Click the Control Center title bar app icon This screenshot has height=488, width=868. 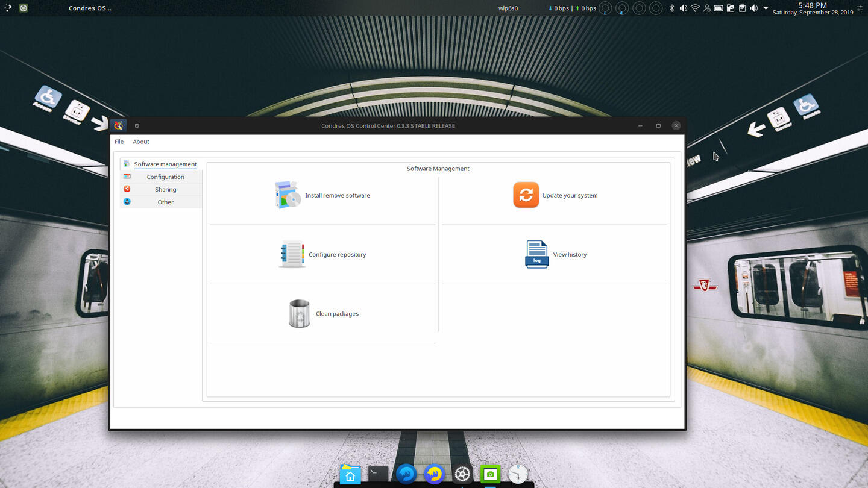click(119, 125)
